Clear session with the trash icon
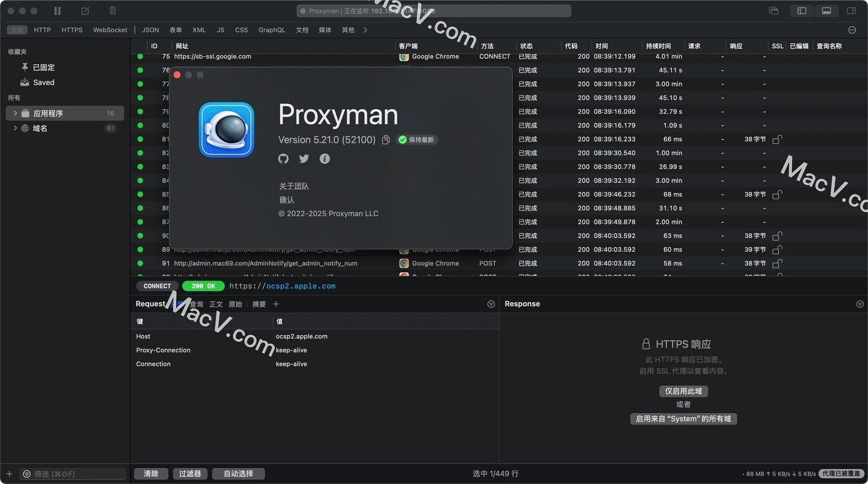Viewport: 868px width, 484px height. (112, 11)
